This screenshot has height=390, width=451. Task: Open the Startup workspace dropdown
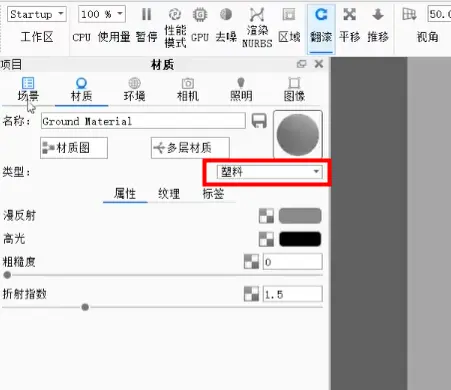37,14
